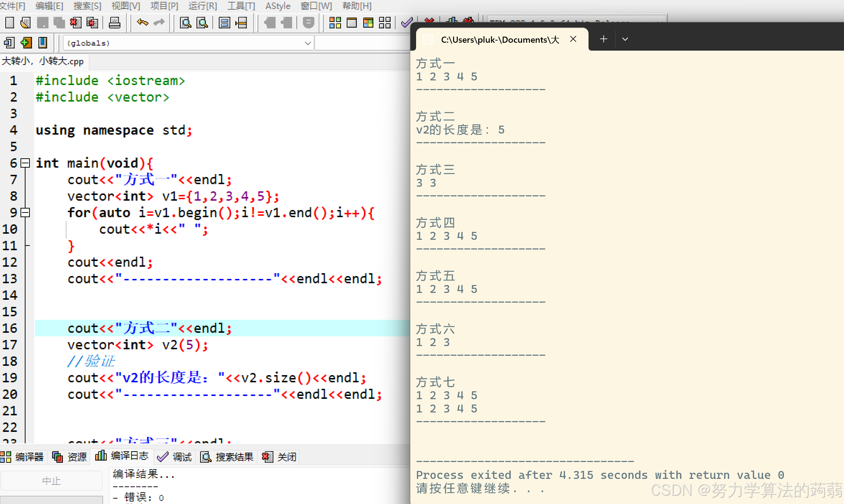Add a new terminal tab with plus button

click(604, 39)
